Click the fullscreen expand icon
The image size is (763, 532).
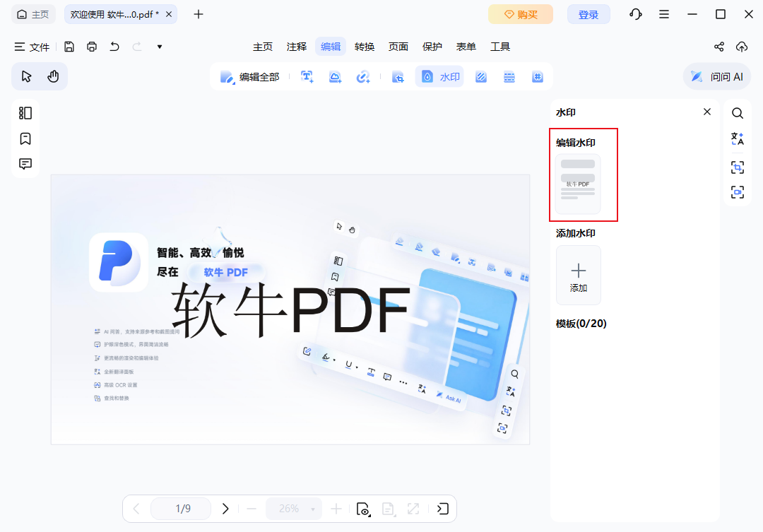(x=413, y=509)
